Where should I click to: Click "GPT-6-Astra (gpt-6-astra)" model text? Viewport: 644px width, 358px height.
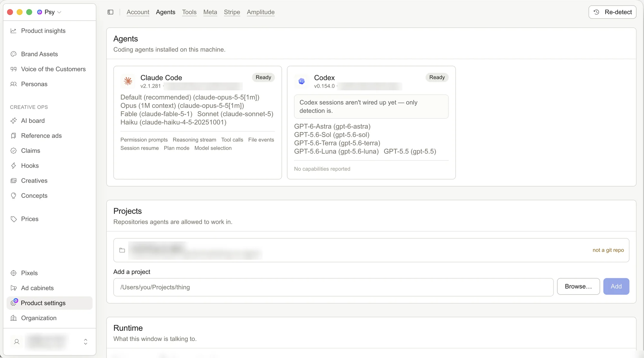(x=332, y=126)
